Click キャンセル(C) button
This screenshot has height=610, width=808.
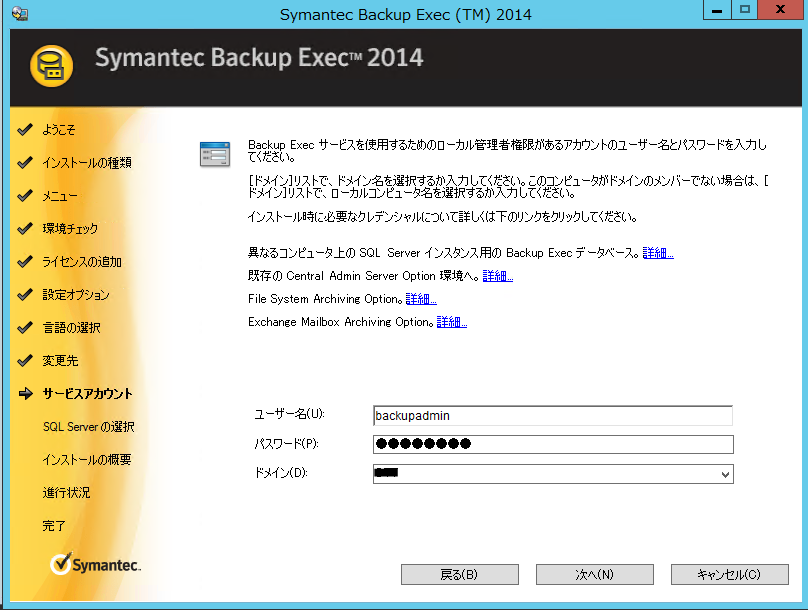[x=730, y=574]
